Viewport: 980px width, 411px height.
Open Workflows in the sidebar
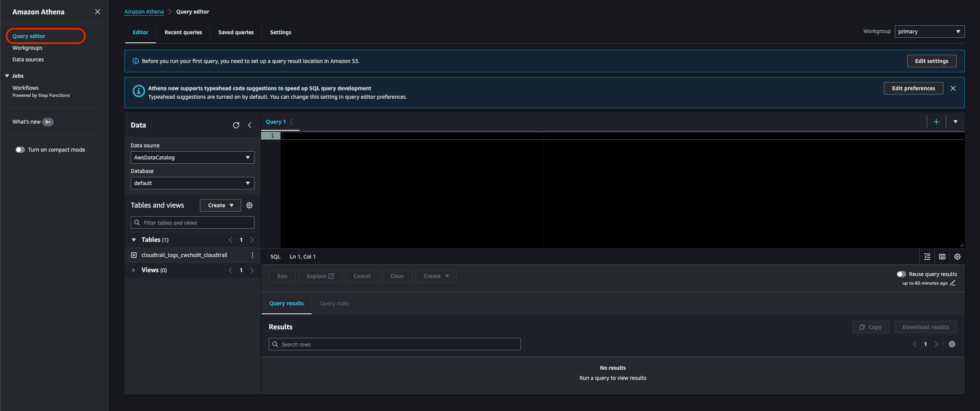pos(26,88)
